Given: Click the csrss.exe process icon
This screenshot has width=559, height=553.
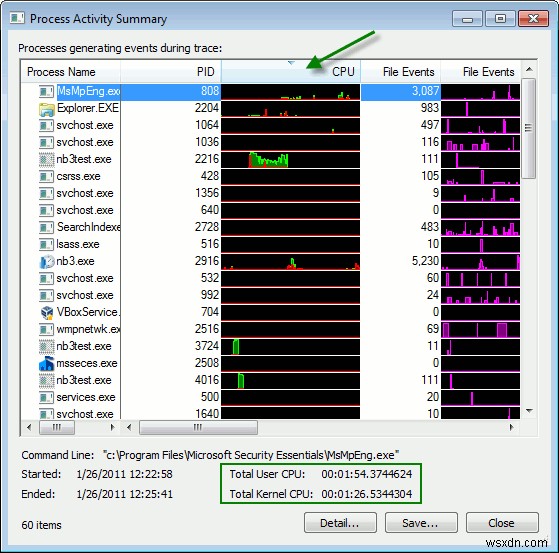Looking at the screenshot, I should (x=46, y=176).
